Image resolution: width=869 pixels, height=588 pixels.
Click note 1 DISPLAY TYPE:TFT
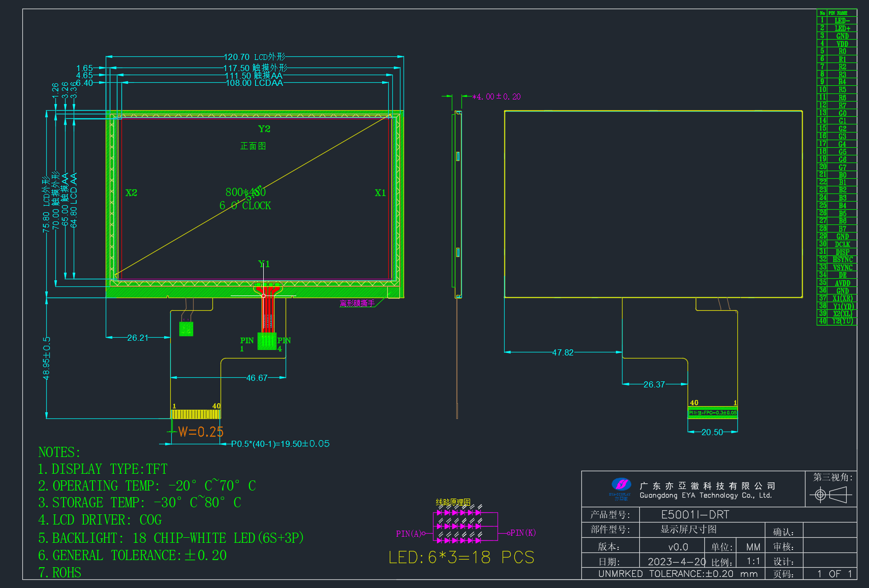point(103,469)
